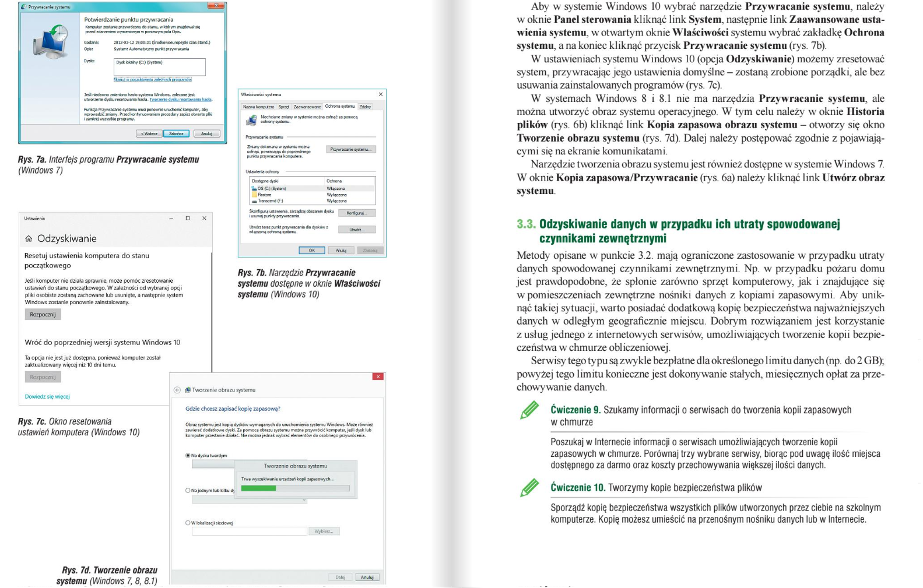Viewport: 923px width, 588px height.
Task: Click the Transcend (F:) drive icon
Action: (x=254, y=200)
